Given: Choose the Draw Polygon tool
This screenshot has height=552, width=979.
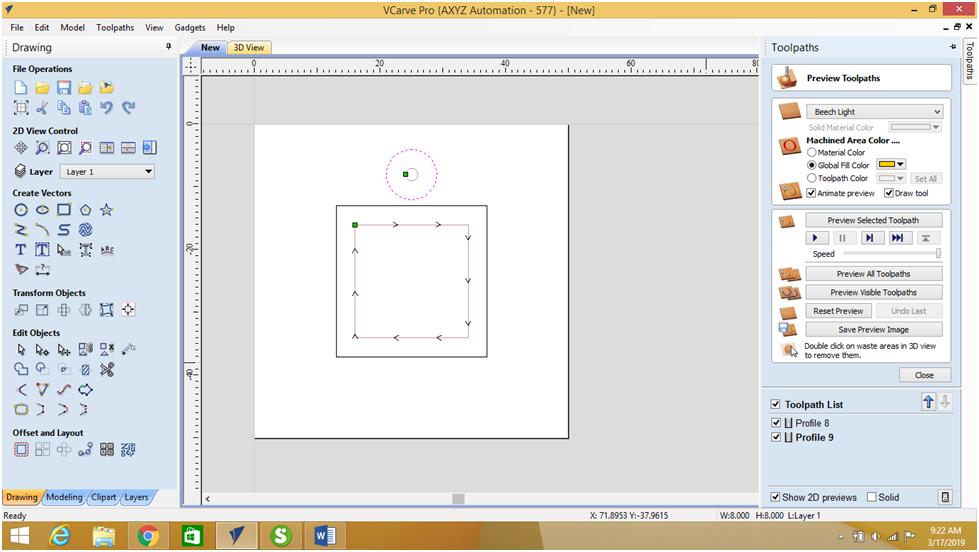Looking at the screenshot, I should pos(85,210).
